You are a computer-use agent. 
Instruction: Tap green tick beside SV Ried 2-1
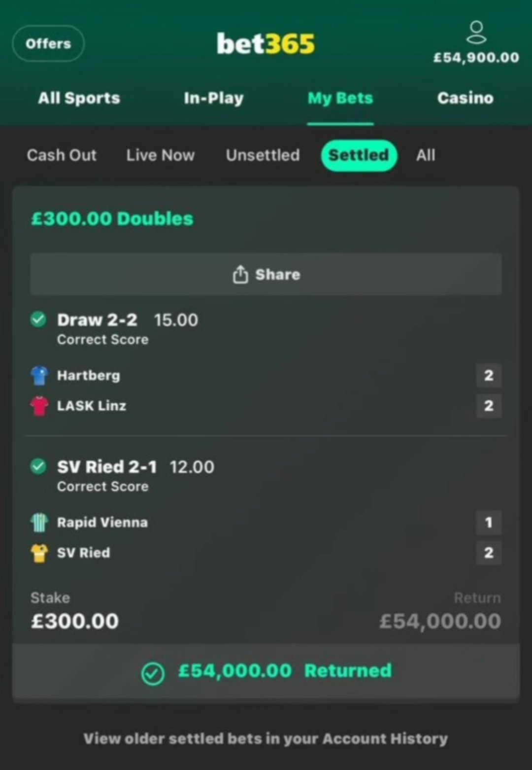click(x=38, y=466)
